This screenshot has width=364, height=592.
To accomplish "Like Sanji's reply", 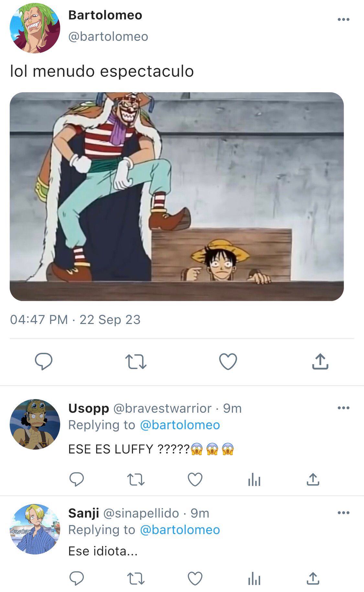I will click(x=195, y=578).
